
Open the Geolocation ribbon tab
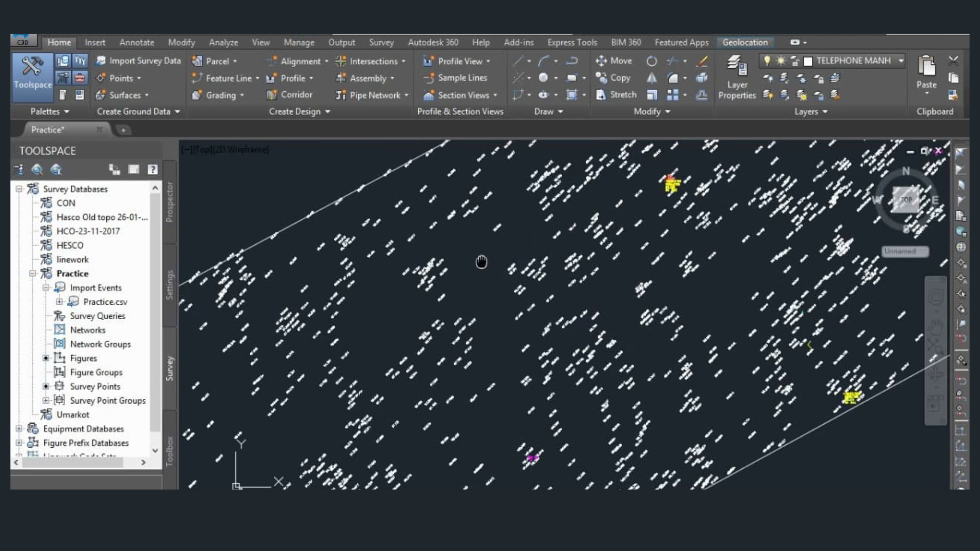(x=745, y=42)
